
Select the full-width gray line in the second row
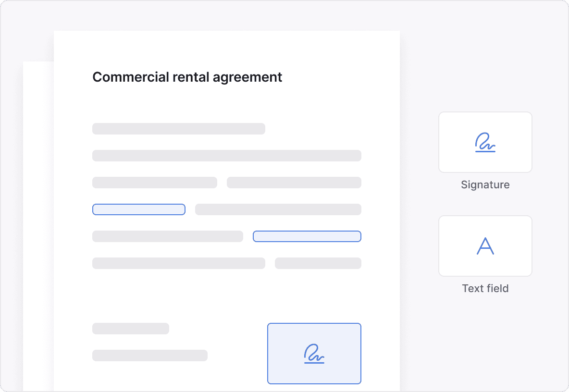click(x=226, y=156)
